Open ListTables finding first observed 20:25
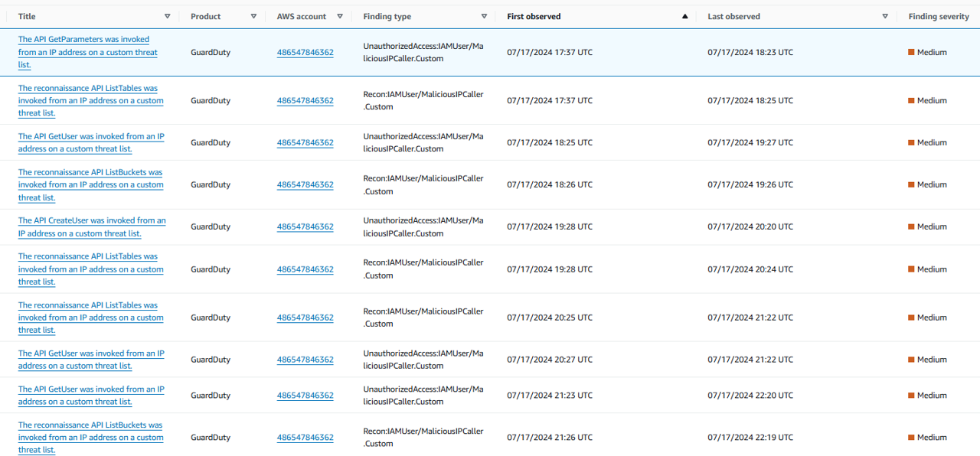This screenshot has height=456, width=980. point(91,318)
